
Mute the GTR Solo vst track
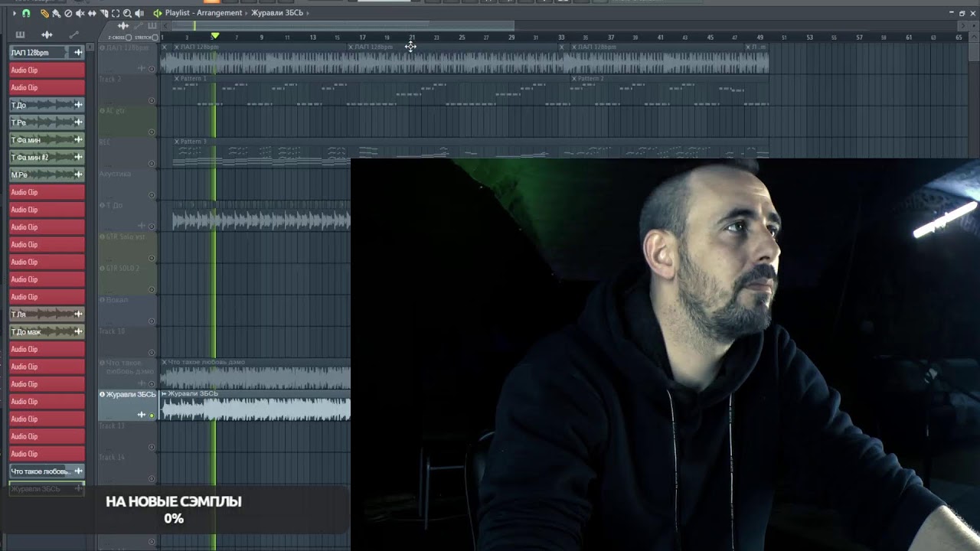tap(152, 258)
